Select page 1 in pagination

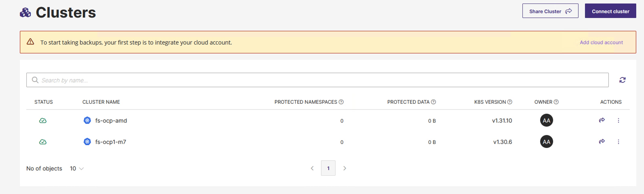(328, 168)
